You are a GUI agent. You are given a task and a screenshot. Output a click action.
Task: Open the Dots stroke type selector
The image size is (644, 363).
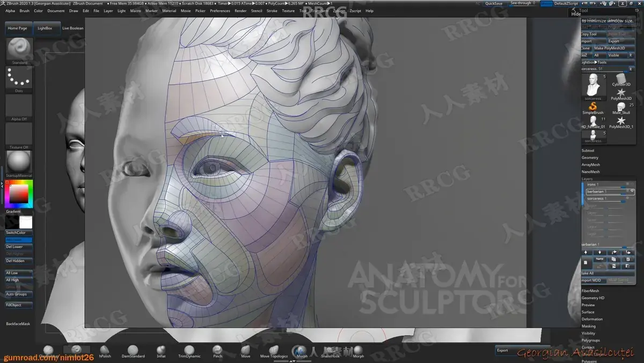click(19, 78)
